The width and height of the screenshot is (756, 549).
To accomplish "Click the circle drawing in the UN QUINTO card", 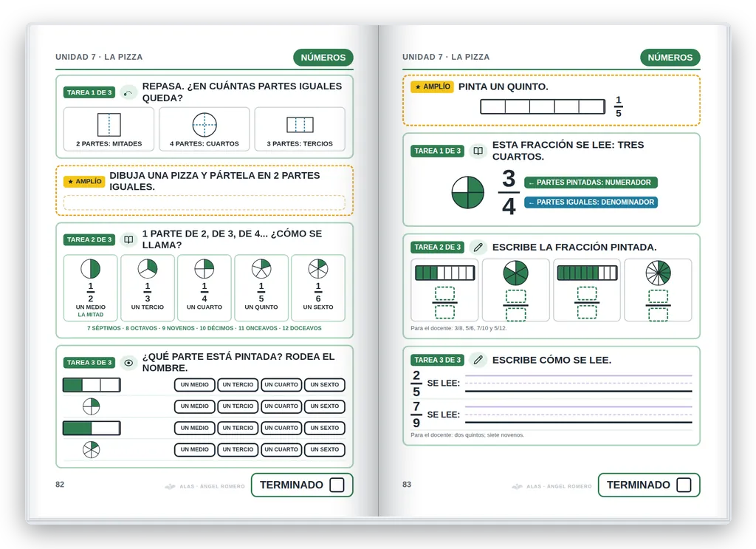I will pyautogui.click(x=261, y=269).
